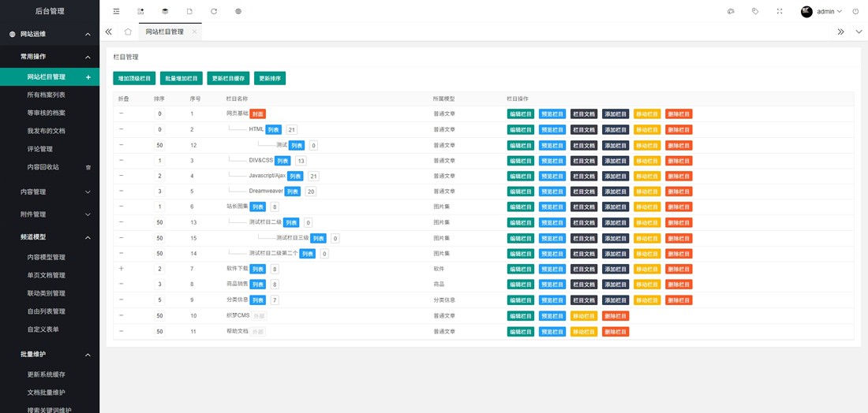
Task: Click the trash icon next to 内容回收站
Action: 88,167
